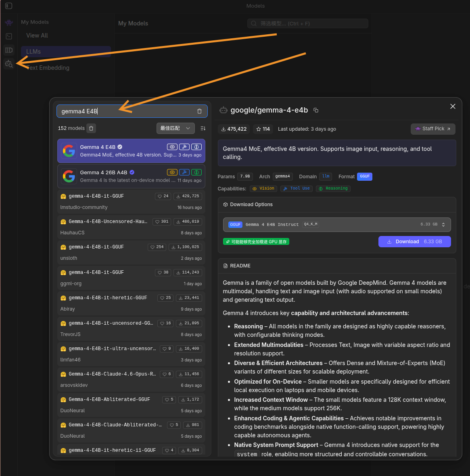Copy the google/gemma-4-e4b model name

pyautogui.click(x=316, y=110)
